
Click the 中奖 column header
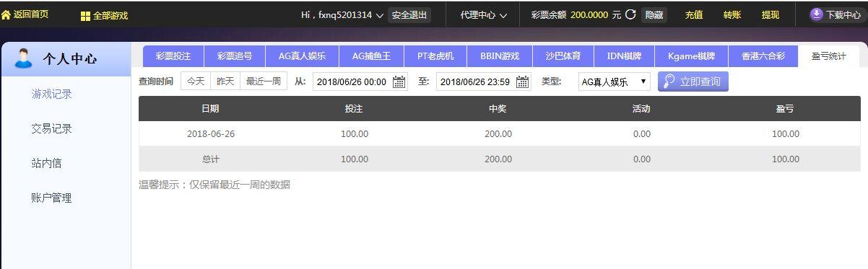pyautogui.click(x=498, y=109)
